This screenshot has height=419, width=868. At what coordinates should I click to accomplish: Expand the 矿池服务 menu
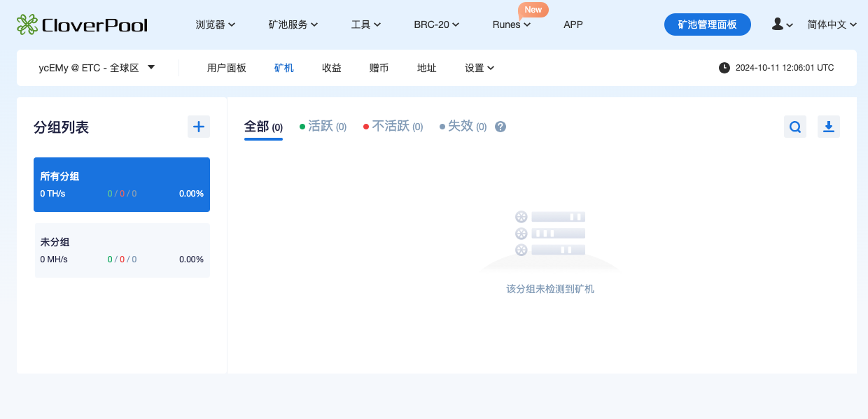point(293,24)
